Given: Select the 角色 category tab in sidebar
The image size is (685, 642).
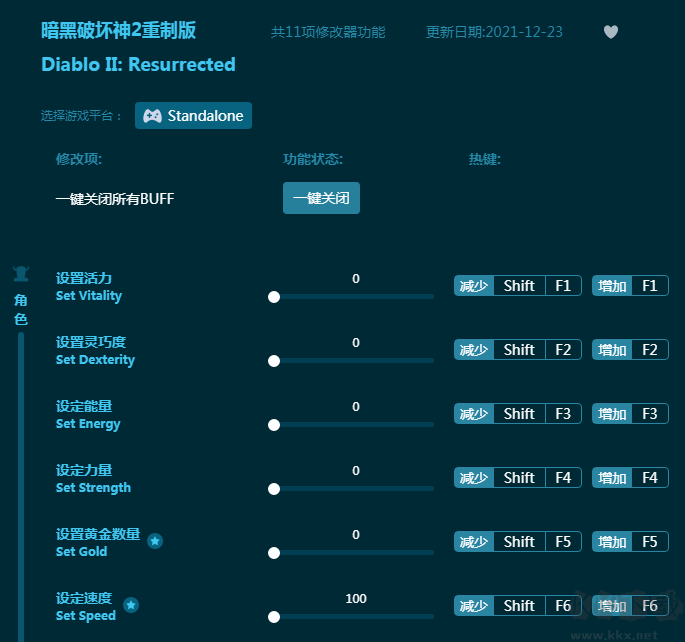Looking at the screenshot, I should click(x=21, y=309).
